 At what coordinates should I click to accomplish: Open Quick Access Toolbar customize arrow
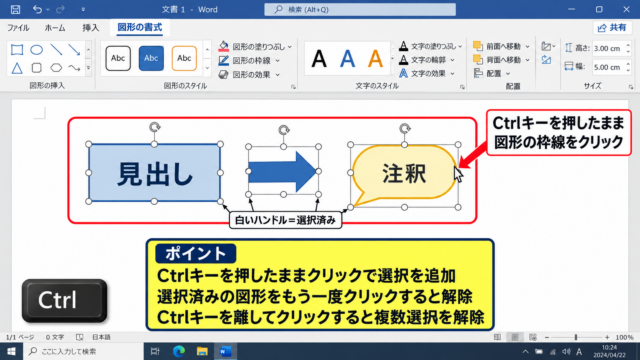(83, 9)
